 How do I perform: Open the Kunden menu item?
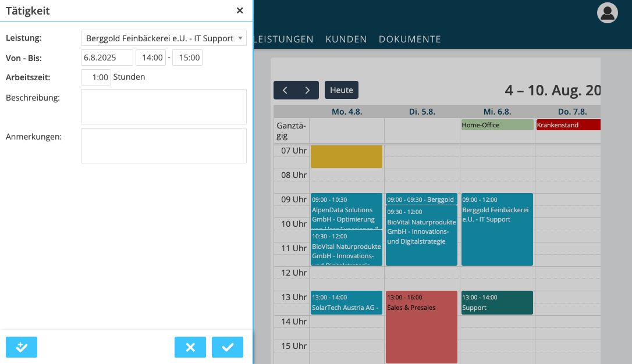(x=346, y=40)
